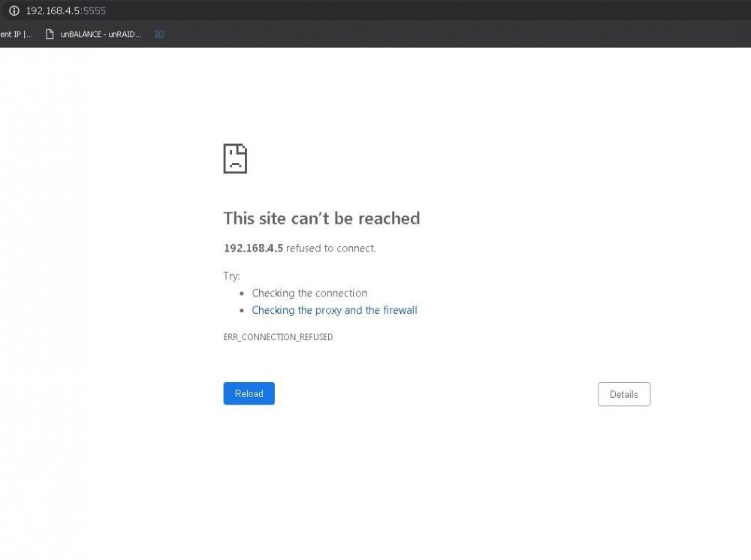Click the Reload button

249,393
